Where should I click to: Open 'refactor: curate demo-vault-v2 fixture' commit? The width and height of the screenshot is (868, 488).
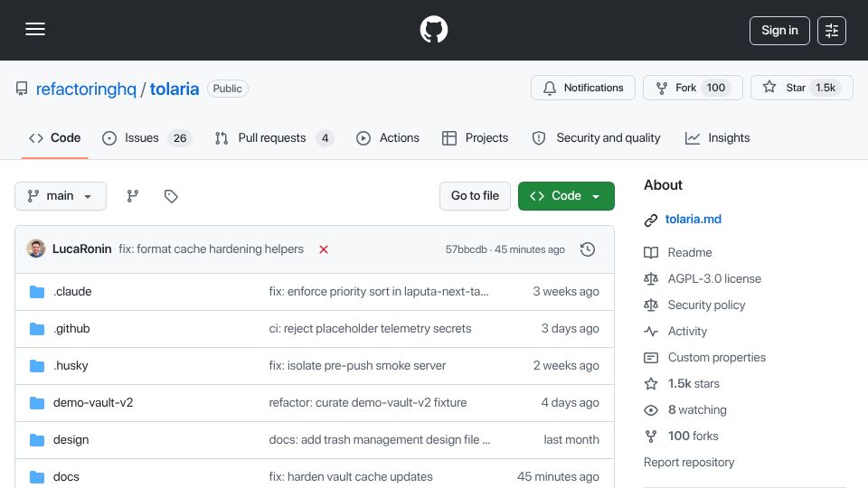coord(368,403)
